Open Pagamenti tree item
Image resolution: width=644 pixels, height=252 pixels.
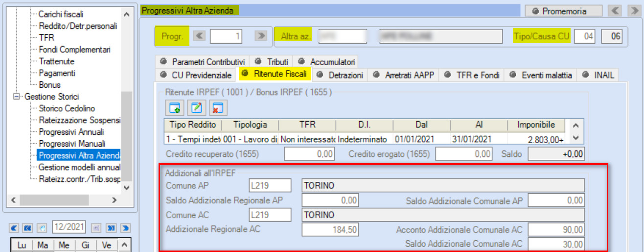click(x=57, y=73)
